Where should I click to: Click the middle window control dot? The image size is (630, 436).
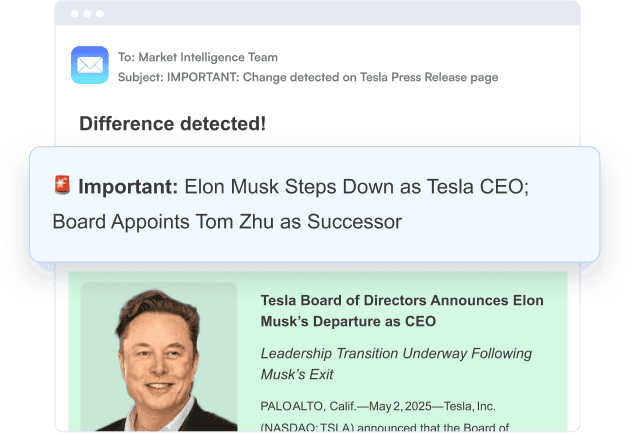87,14
